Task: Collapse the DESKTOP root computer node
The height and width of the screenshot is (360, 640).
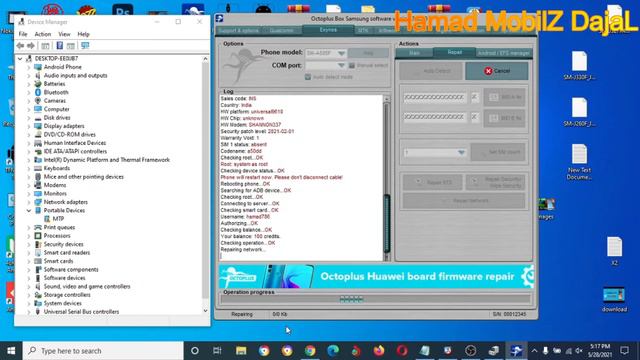Action: pyautogui.click(x=20, y=58)
